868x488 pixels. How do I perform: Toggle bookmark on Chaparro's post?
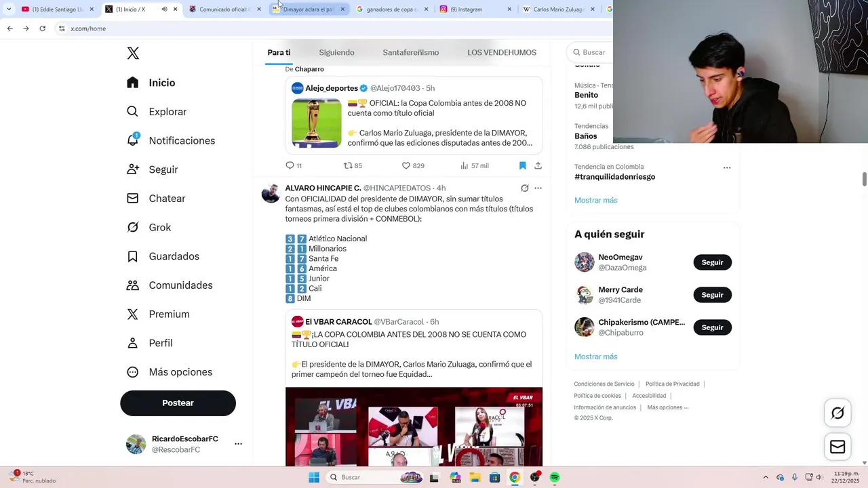pyautogui.click(x=522, y=165)
